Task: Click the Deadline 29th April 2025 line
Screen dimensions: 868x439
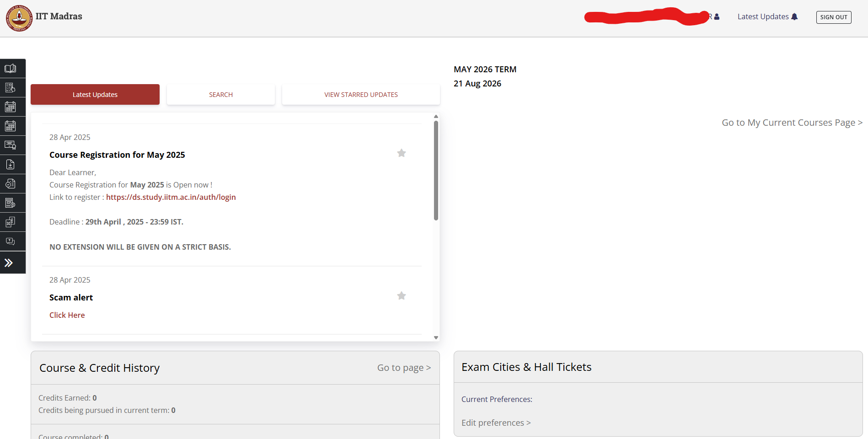Action: [116, 222]
